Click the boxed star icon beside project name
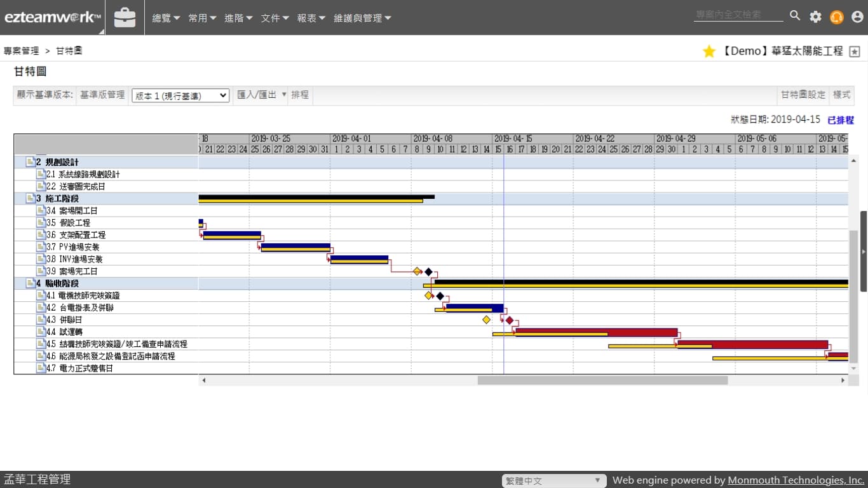This screenshot has width=868, height=488. click(855, 52)
